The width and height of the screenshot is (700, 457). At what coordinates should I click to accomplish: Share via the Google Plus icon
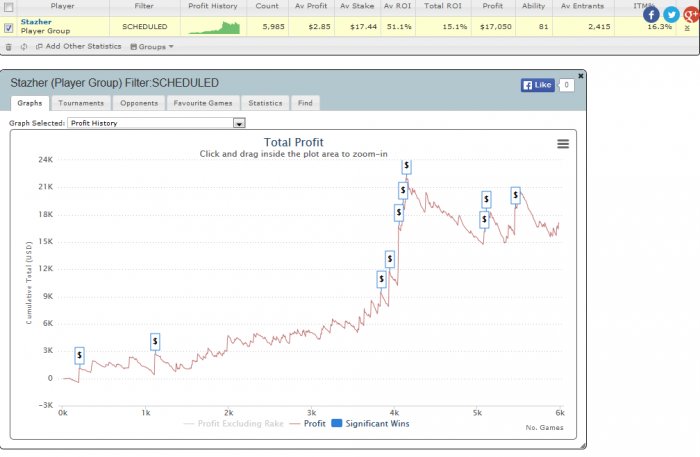click(x=691, y=15)
